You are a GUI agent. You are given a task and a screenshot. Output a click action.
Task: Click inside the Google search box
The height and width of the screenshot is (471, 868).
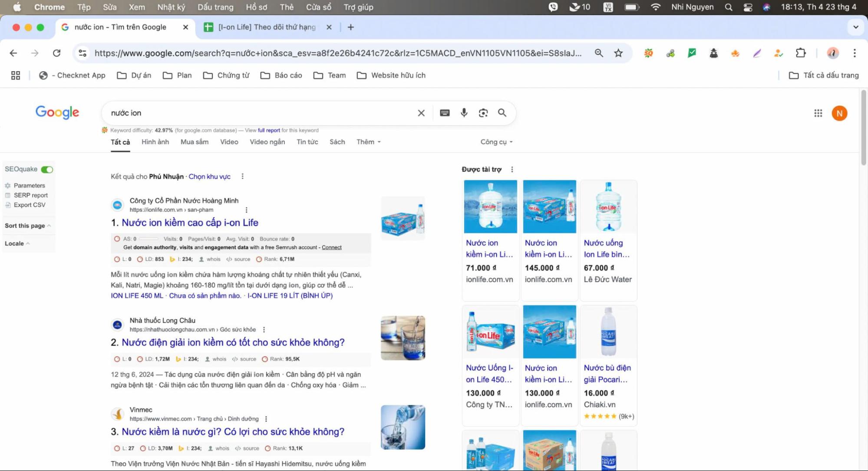click(261, 113)
